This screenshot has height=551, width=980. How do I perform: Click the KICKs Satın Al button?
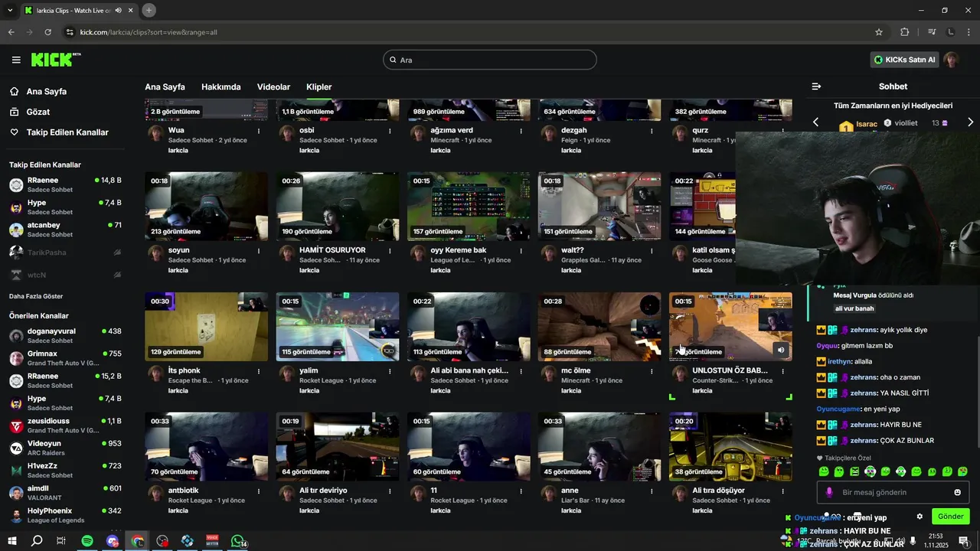click(x=905, y=60)
